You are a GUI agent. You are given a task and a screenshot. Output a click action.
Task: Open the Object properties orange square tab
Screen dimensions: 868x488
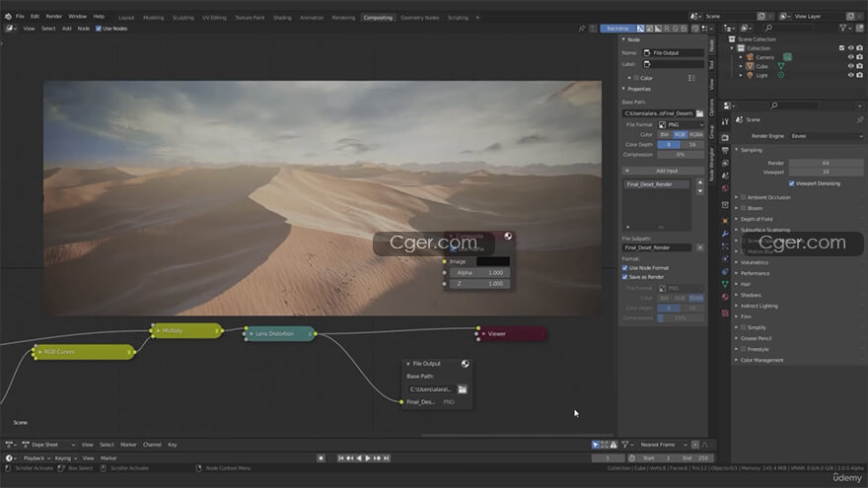tap(725, 221)
